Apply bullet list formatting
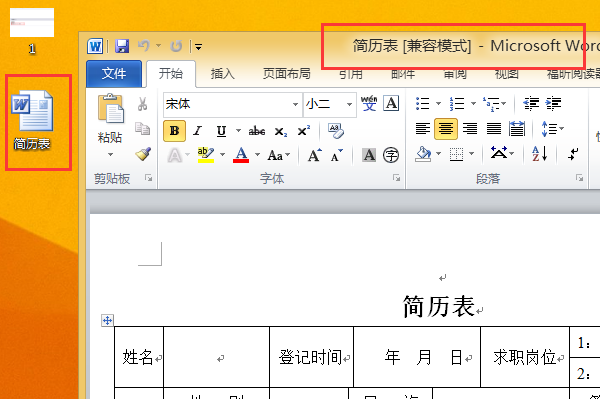The image size is (600, 399). pos(422,103)
